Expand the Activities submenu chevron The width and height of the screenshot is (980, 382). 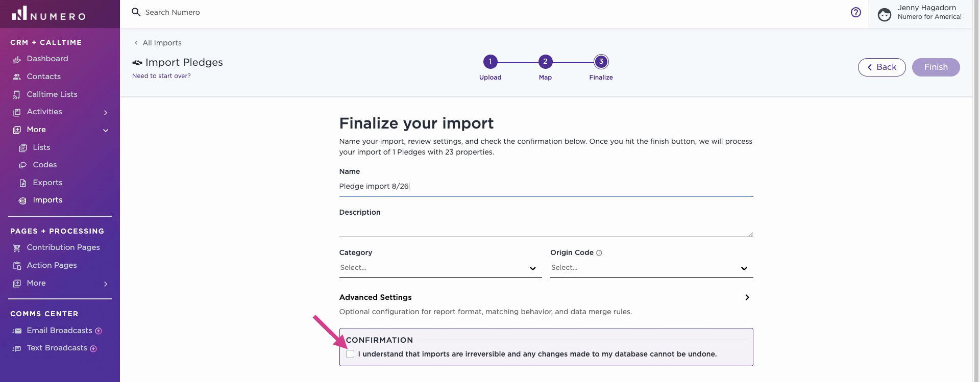tap(106, 113)
